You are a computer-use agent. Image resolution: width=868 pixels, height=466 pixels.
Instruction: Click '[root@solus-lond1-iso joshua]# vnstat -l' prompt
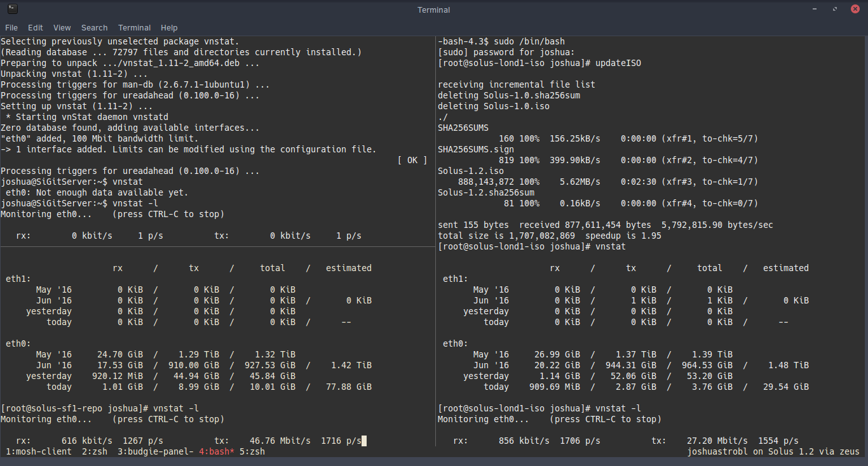click(x=539, y=408)
